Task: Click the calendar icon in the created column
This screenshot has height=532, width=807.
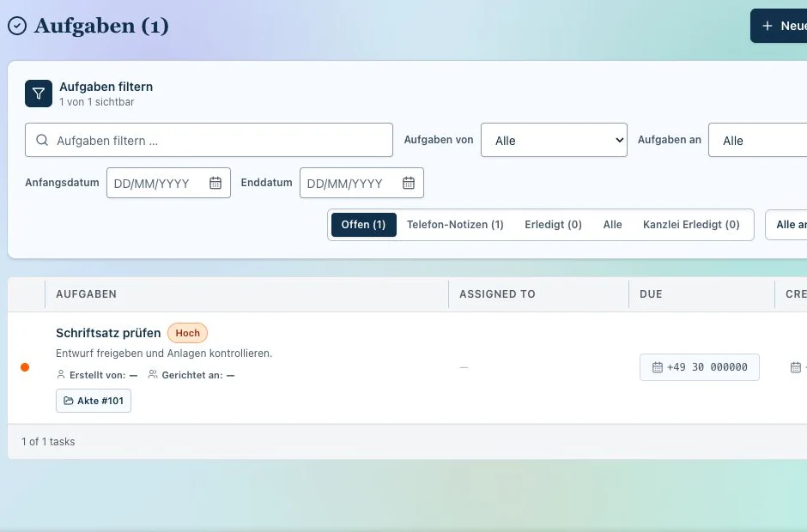Action: pos(796,367)
